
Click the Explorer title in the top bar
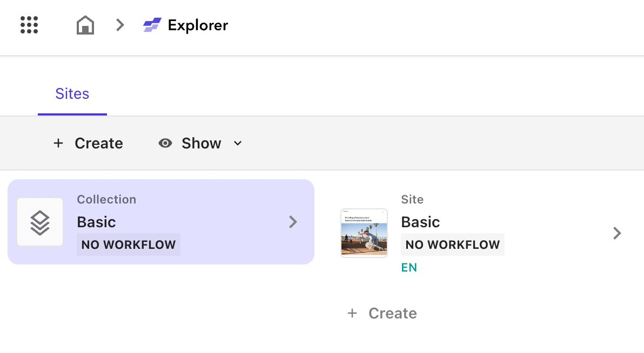198,25
